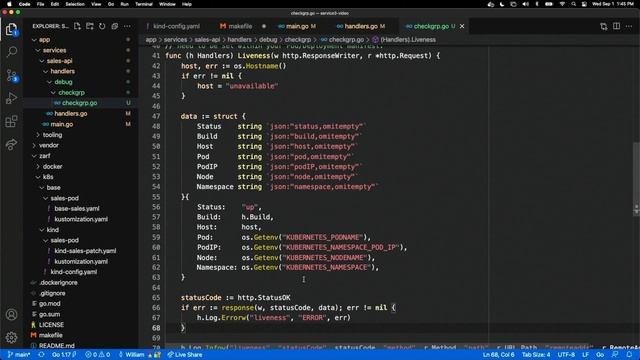Viewport: 640px width, 360px height.
Task: Refresh the Explorer file tree
Action: 102,26
